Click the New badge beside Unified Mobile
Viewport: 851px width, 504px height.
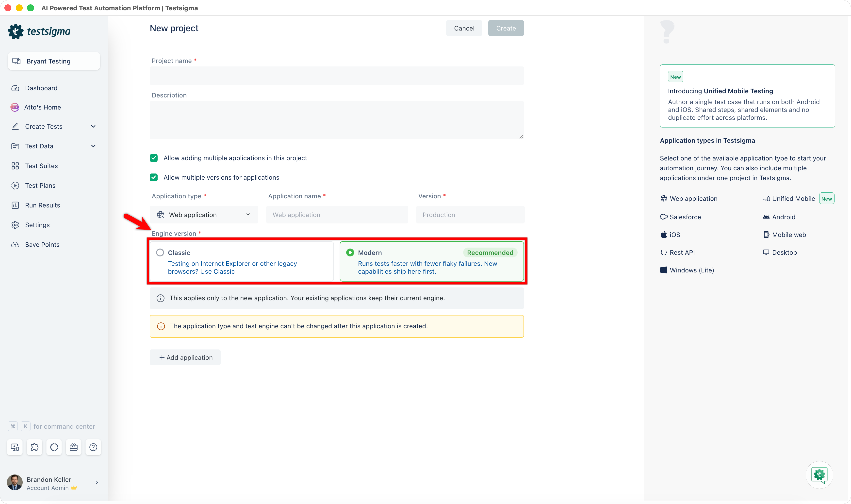pos(827,199)
